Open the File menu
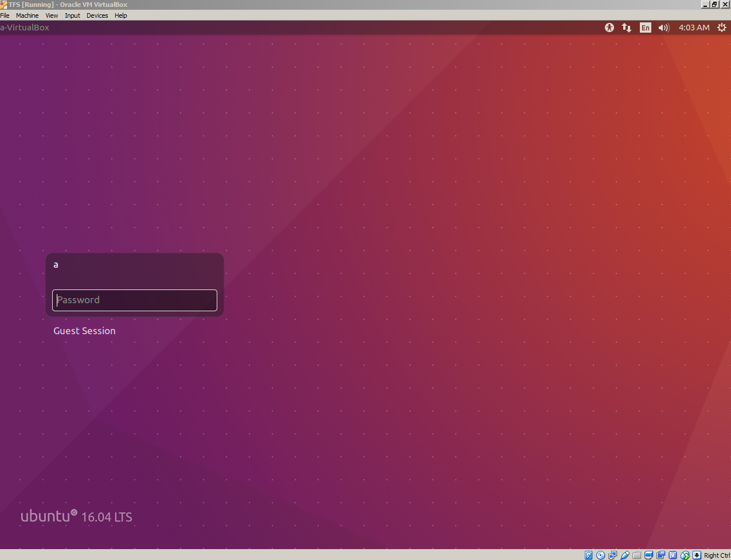The width and height of the screenshot is (731, 560). 5,15
